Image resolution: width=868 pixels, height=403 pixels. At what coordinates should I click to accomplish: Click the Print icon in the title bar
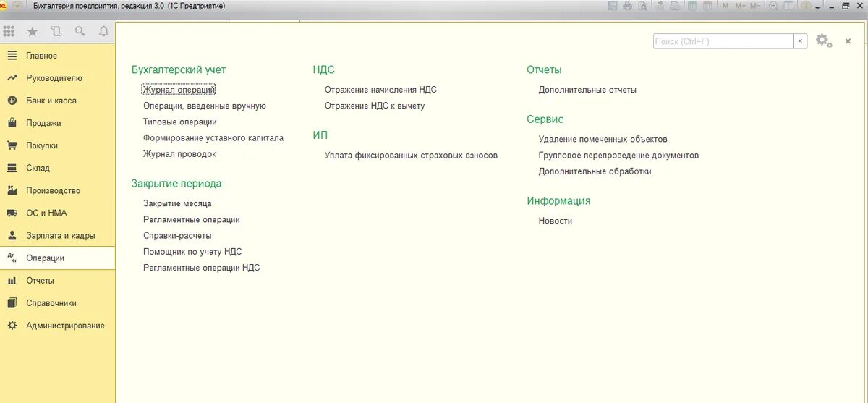[x=627, y=6]
